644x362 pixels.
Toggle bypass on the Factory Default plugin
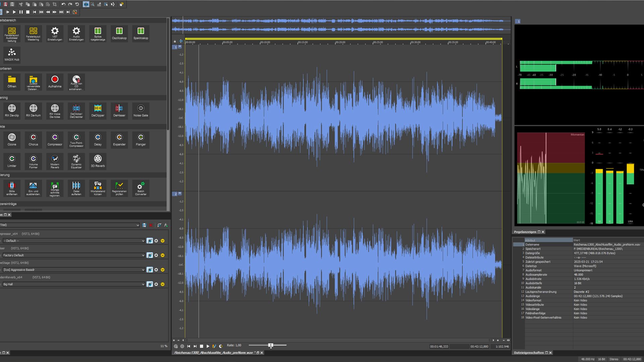(x=150, y=255)
